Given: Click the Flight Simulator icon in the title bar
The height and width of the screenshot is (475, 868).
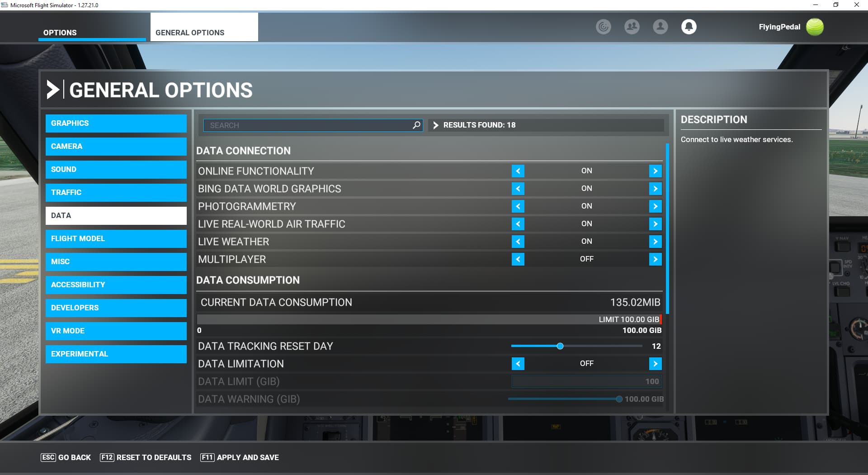Looking at the screenshot, I should pos(5,5).
